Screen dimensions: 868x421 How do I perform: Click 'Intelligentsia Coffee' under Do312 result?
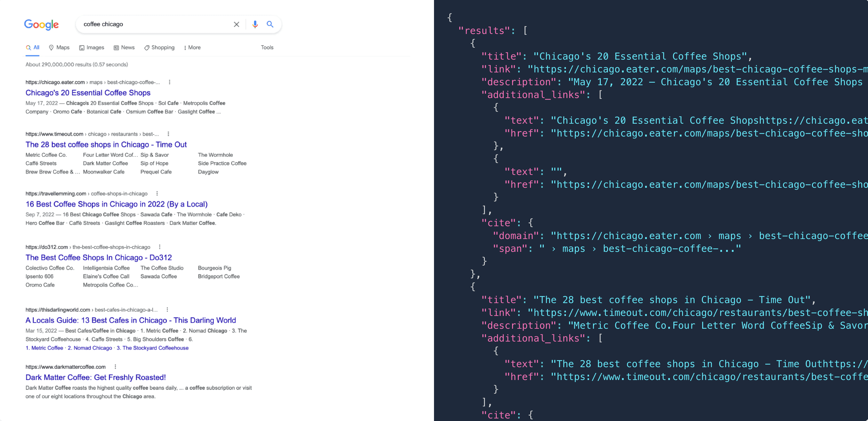tap(107, 268)
